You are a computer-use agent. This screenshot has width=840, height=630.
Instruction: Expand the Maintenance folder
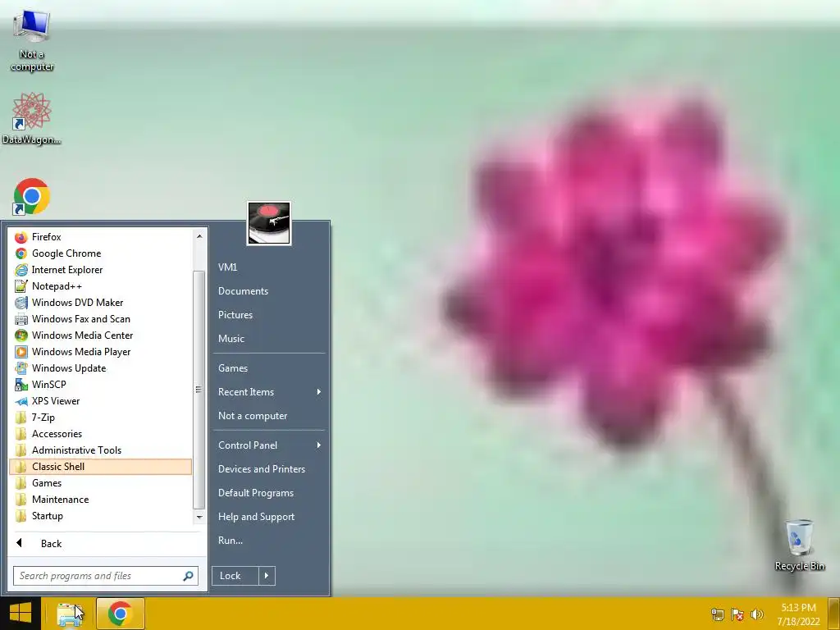100,500
